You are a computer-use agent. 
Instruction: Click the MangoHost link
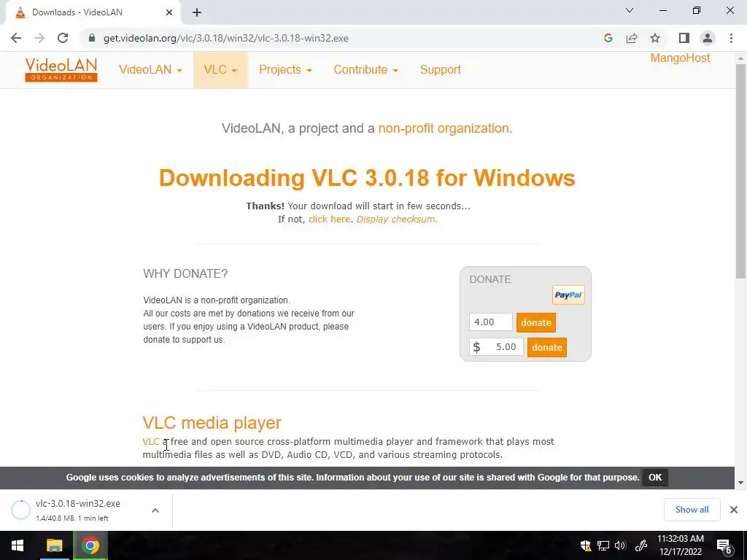click(x=680, y=58)
